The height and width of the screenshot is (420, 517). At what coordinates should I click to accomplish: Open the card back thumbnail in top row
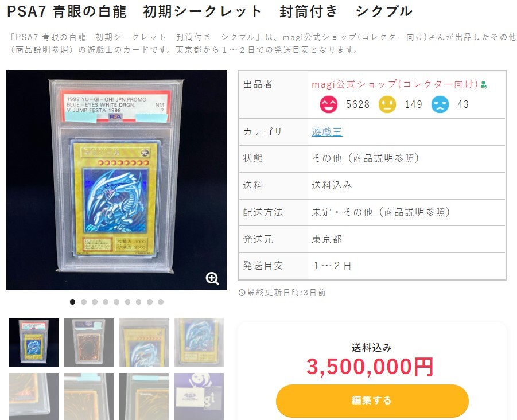[x=89, y=343]
